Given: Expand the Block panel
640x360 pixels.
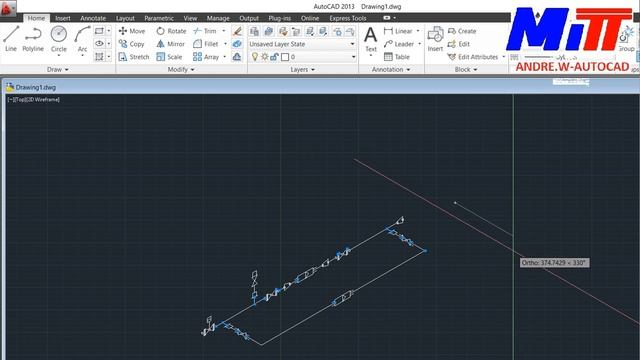Looking at the screenshot, I should 466,69.
